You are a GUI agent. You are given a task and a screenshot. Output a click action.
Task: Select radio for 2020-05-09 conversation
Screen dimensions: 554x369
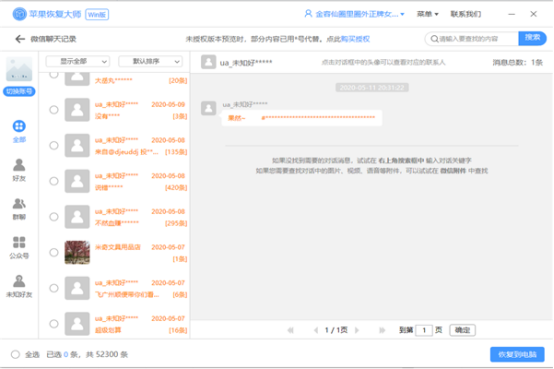click(x=54, y=110)
